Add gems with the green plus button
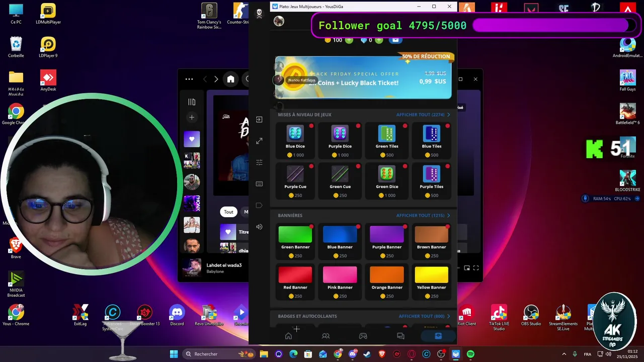 [x=379, y=40]
